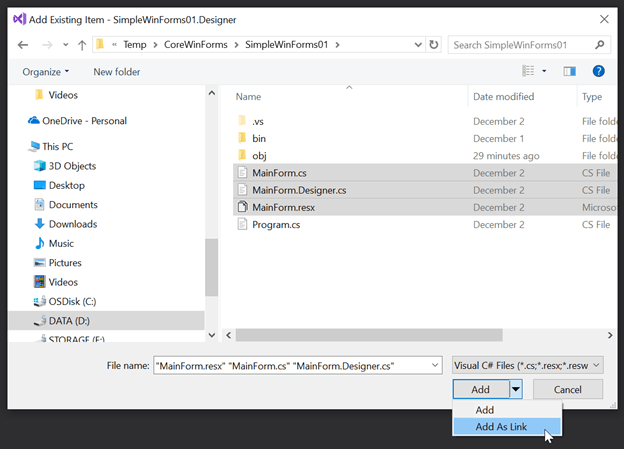Sort files by Date modified column
Image resolution: width=624 pixels, height=449 pixels.
click(x=503, y=97)
